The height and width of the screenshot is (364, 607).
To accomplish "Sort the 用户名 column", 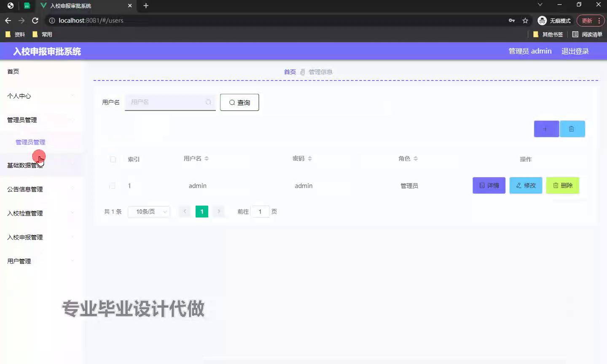I will point(207,159).
